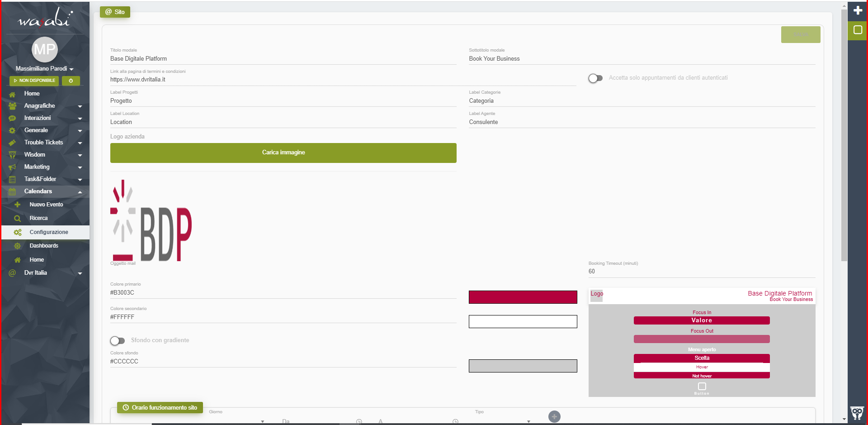Click the NON DISPONIBILE status button
Image resolution: width=868 pixels, height=425 pixels.
[34, 81]
